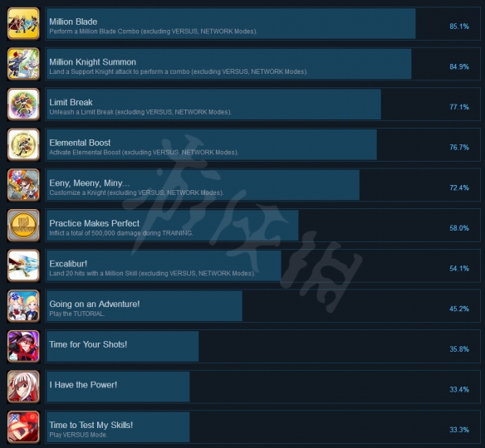The width and height of the screenshot is (485, 448).
Task: Click the Million Blade title text
Action: click(x=73, y=22)
